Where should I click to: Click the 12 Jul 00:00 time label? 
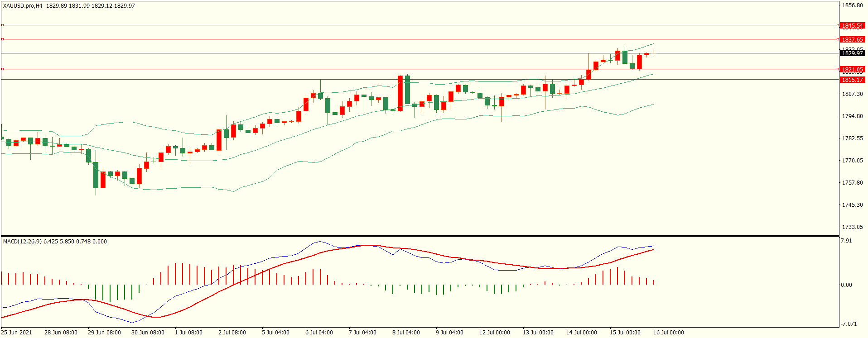tap(495, 333)
